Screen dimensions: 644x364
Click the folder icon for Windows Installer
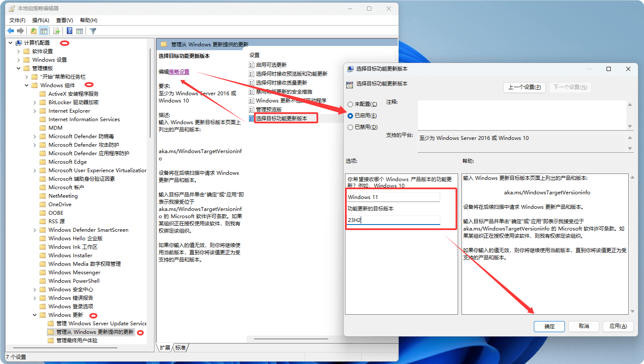[x=43, y=255]
